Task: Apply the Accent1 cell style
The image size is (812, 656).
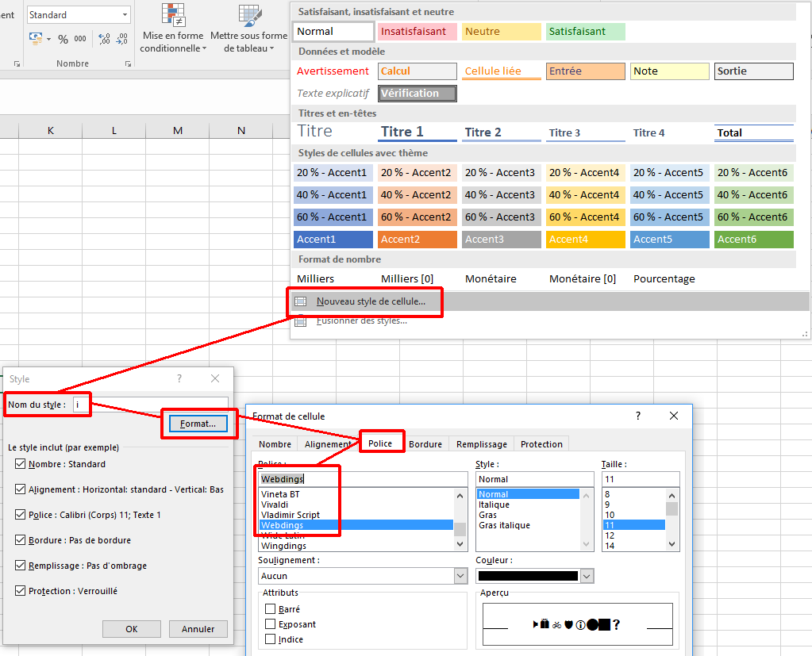Action: [x=333, y=239]
